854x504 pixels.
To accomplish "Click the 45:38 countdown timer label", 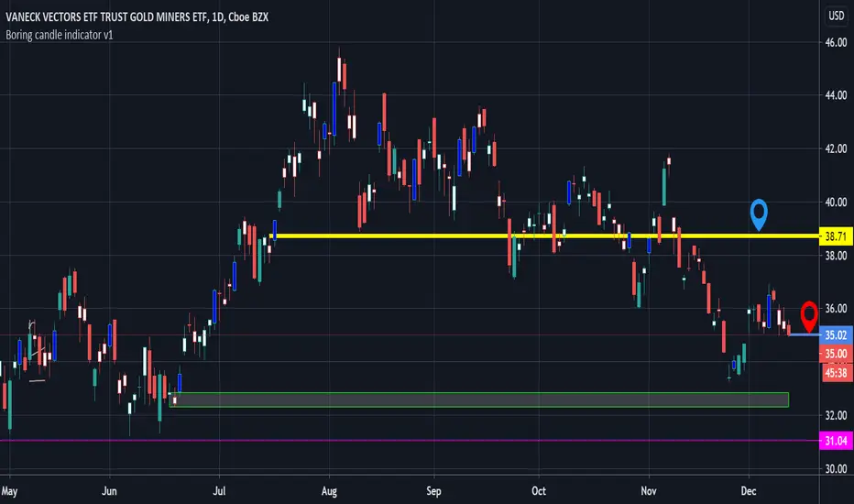I will [836, 373].
